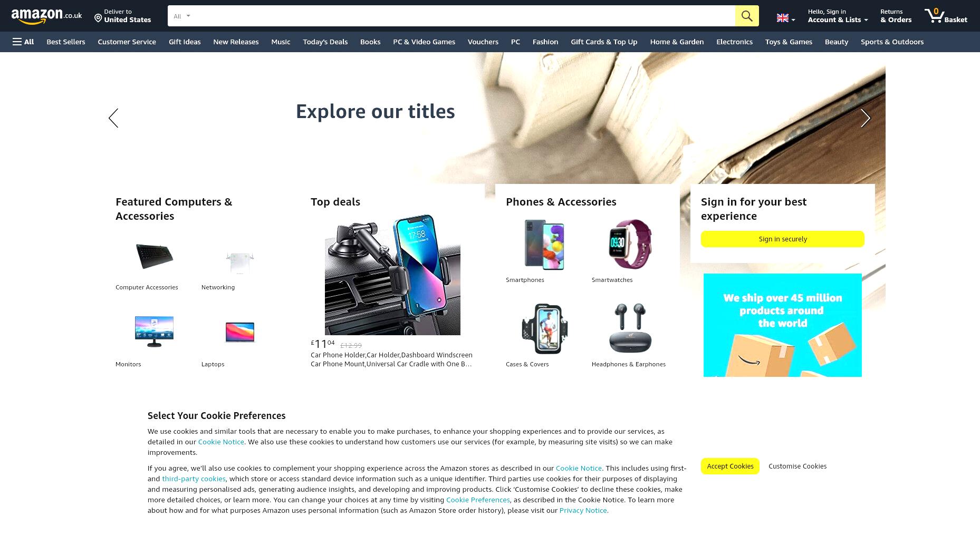Expand the UK flag language dropdown
This screenshot has height=555, width=980.
point(786,18)
